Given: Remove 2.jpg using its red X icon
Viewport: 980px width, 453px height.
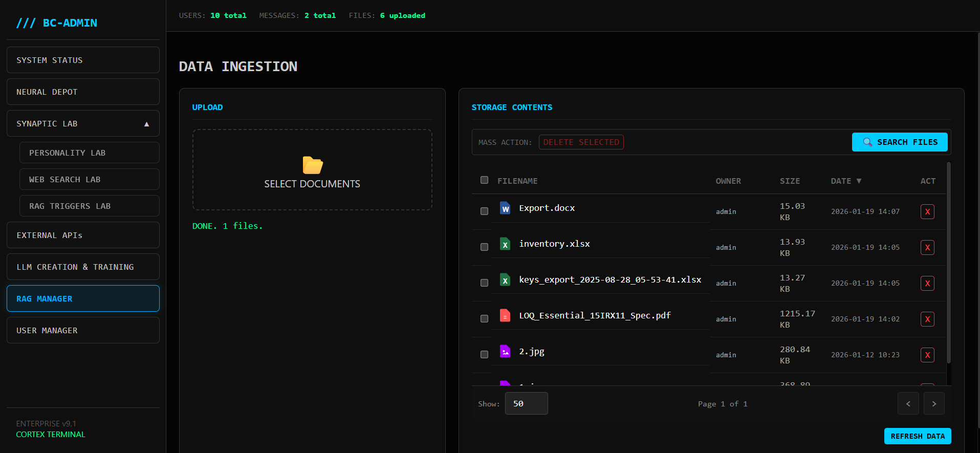Looking at the screenshot, I should point(927,355).
